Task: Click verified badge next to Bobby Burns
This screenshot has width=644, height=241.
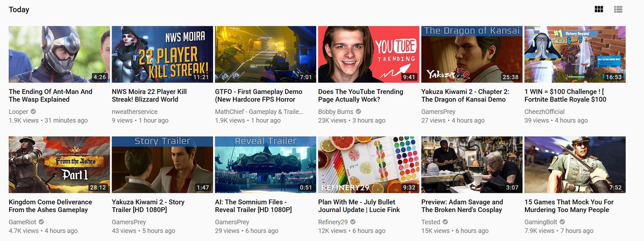Action: (x=359, y=112)
